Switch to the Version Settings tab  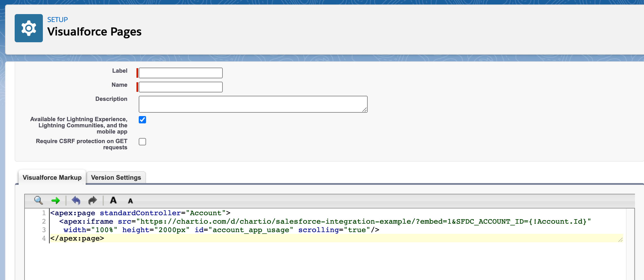[116, 177]
